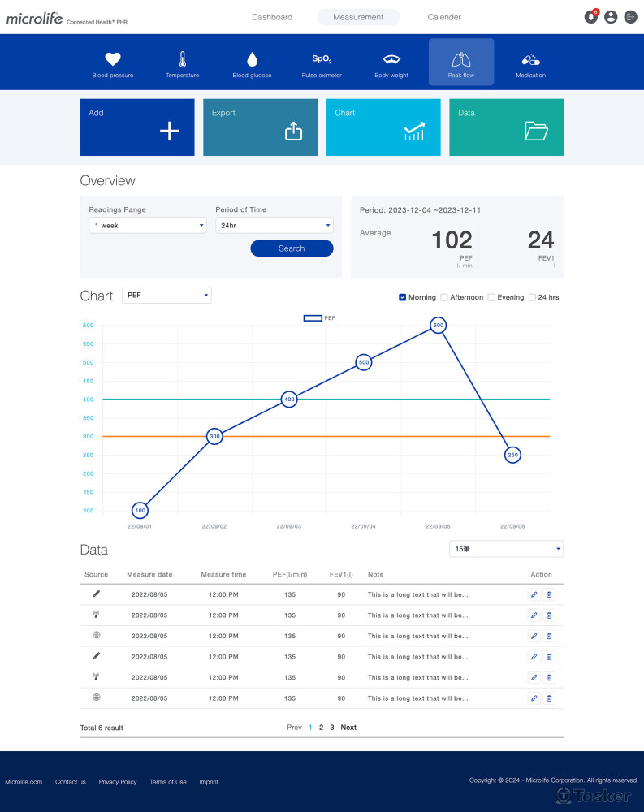The image size is (644, 812).
Task: Click the folder icon on Data tile
Action: point(536,131)
